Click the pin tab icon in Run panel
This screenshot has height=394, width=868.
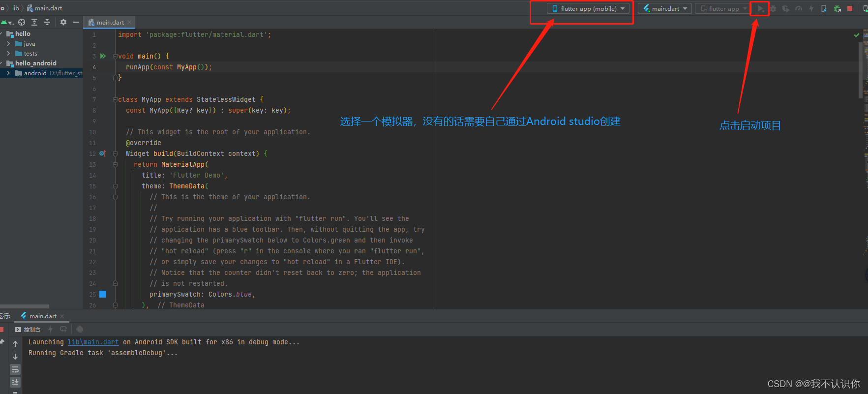pyautogui.click(x=2, y=341)
